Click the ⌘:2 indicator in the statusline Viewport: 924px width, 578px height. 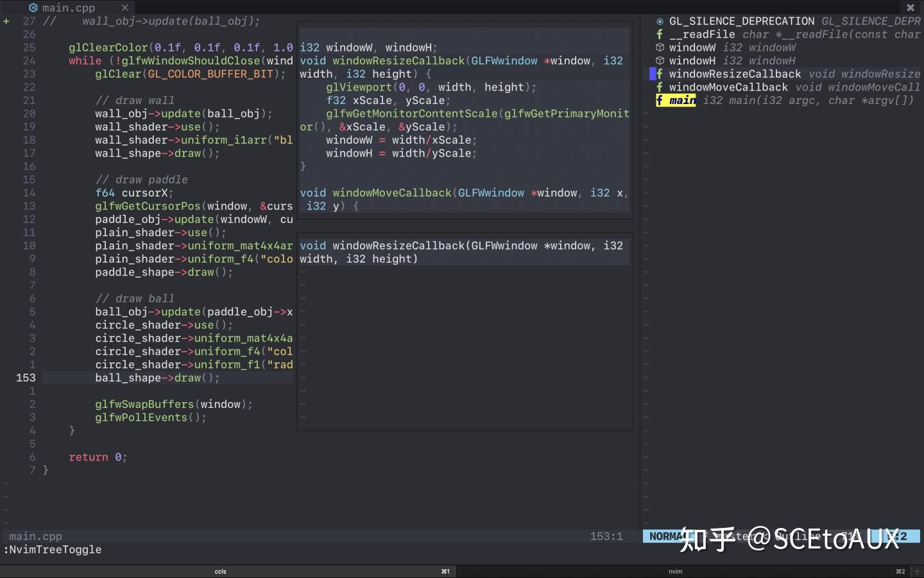click(x=897, y=536)
